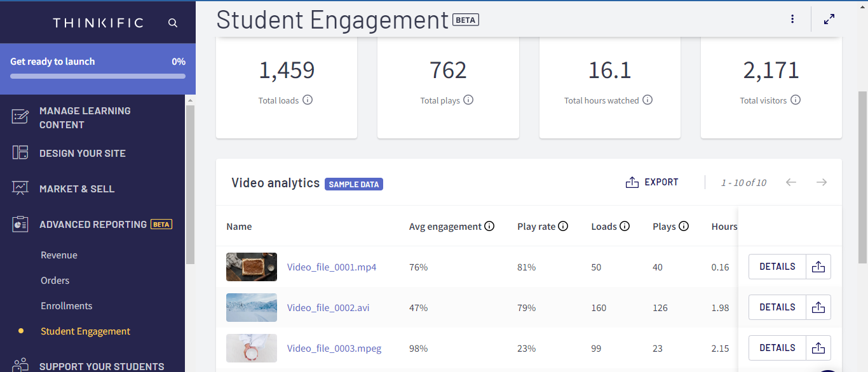Open the Enrollments report
The width and height of the screenshot is (868, 372).
click(x=67, y=306)
